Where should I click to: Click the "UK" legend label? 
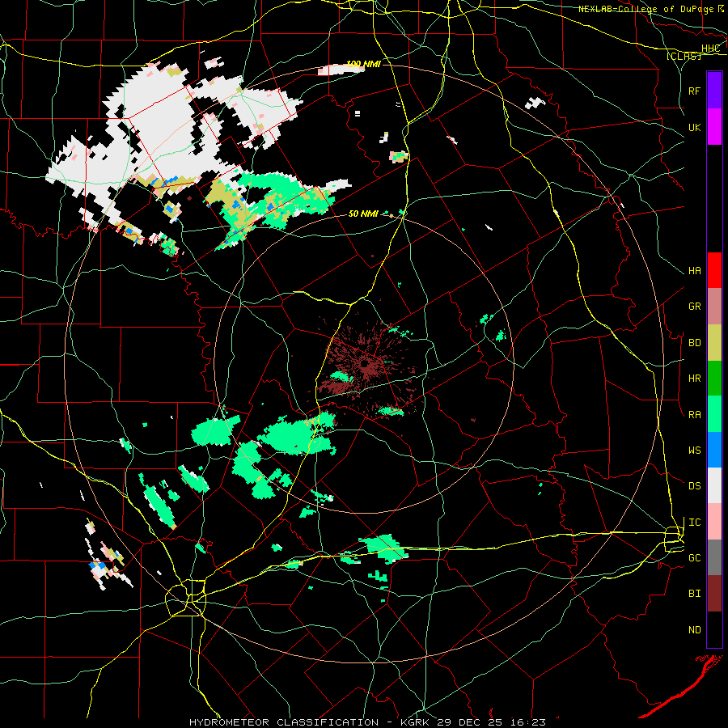point(694,127)
